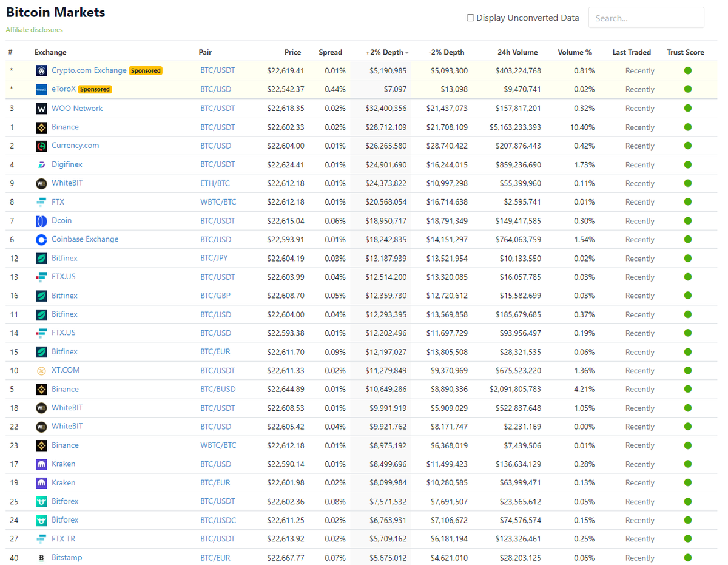728x565 pixels.
Task: Click Bitfinex logo in BTC/GBP row
Action: 41,296
